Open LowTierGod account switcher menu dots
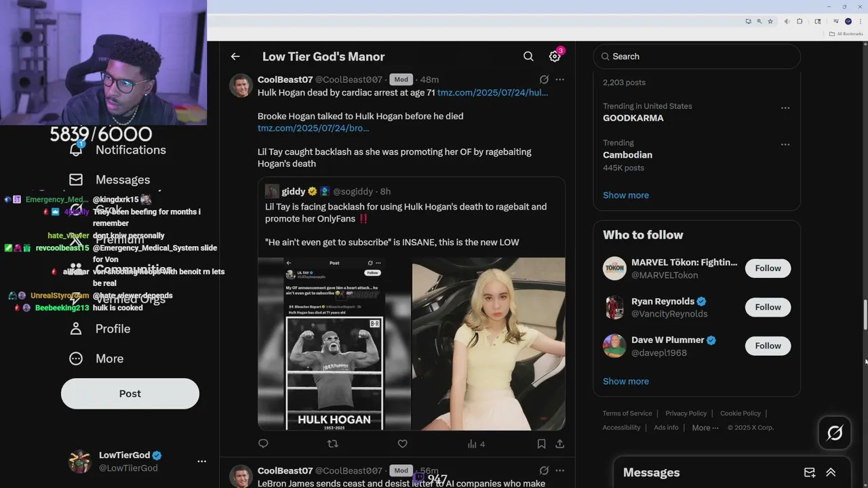The width and height of the screenshot is (868, 488). pos(201,461)
